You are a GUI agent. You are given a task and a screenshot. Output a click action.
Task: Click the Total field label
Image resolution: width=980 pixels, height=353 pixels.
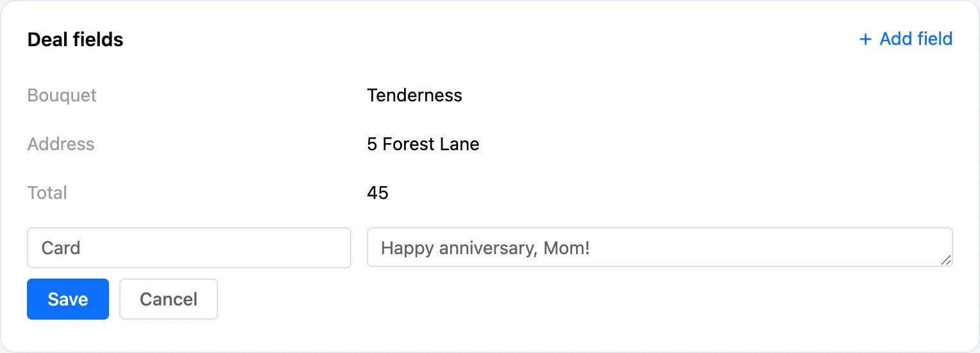(x=47, y=193)
